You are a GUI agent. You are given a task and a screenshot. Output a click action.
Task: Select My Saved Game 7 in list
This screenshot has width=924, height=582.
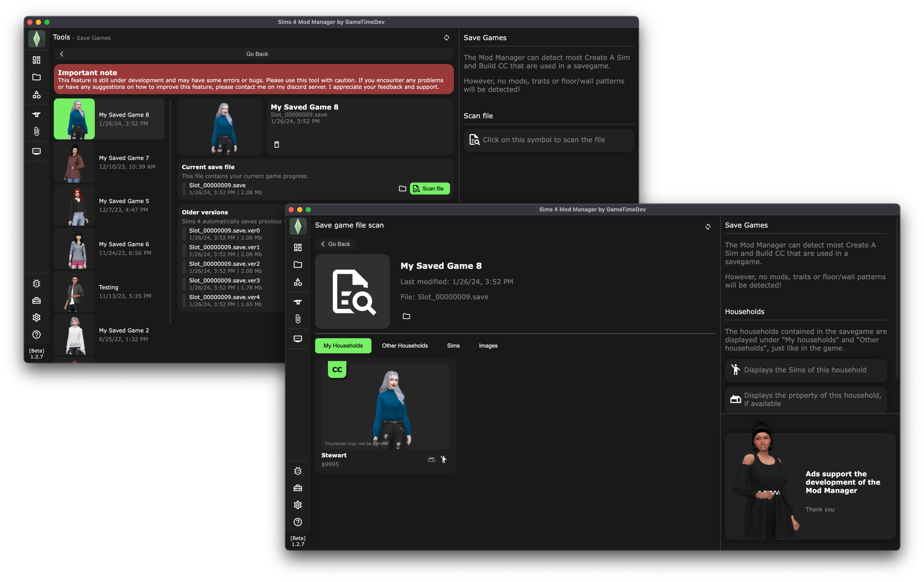click(x=109, y=162)
